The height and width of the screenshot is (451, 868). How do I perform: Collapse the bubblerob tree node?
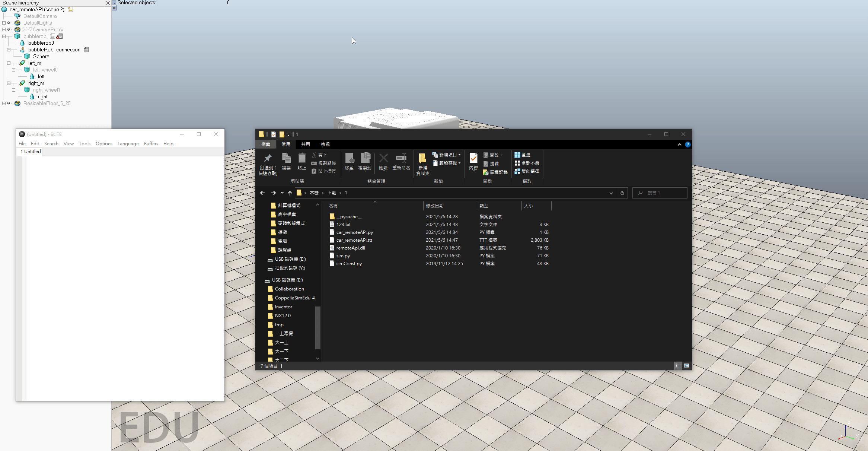tap(4, 36)
